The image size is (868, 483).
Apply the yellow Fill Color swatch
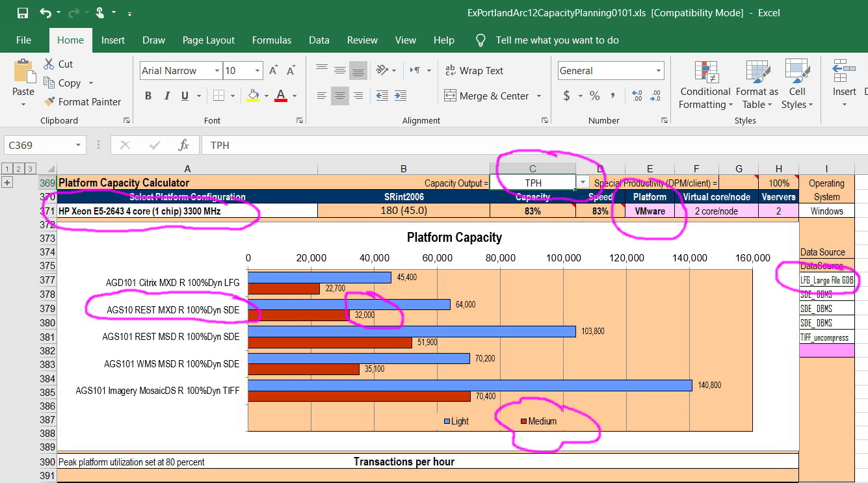click(254, 96)
